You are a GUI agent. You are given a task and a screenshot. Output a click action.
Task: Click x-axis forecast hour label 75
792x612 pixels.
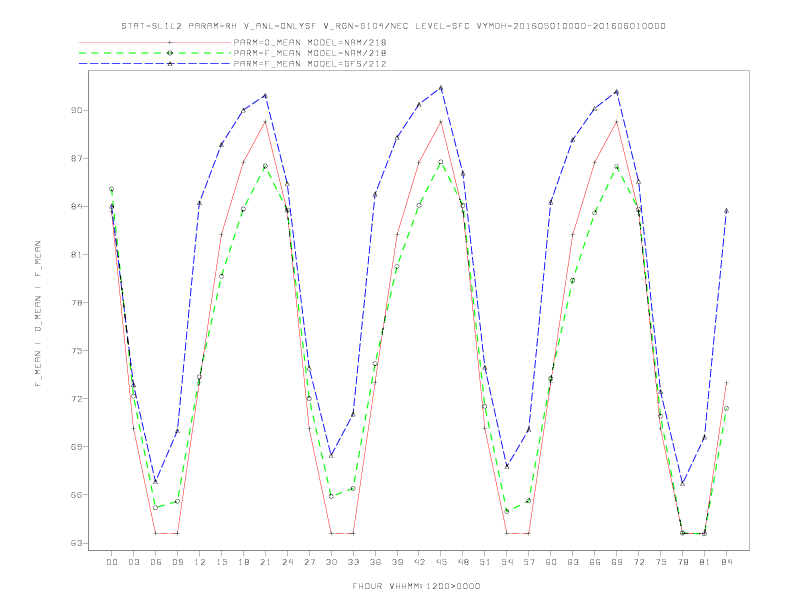point(661,562)
